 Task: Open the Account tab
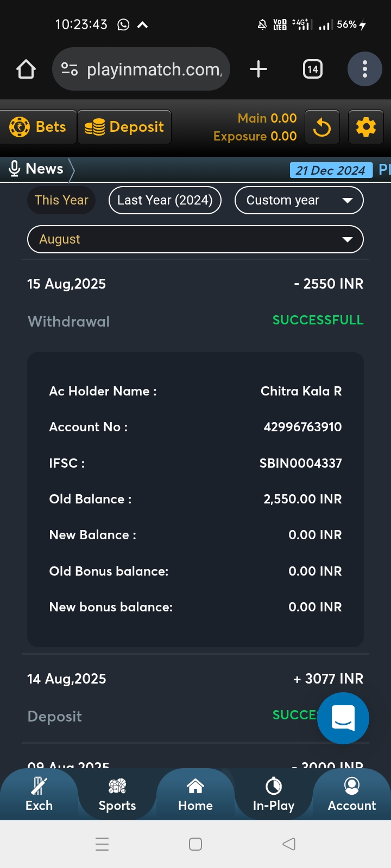pyautogui.click(x=352, y=795)
